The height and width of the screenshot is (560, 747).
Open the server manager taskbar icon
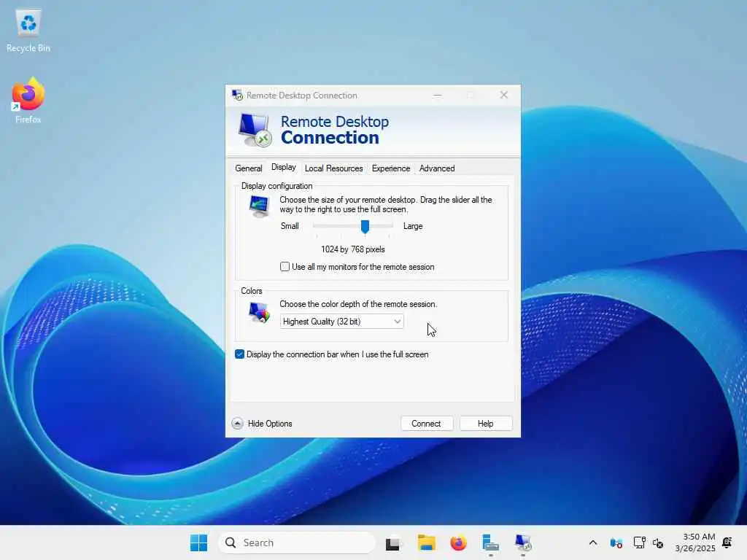pyautogui.click(x=490, y=542)
